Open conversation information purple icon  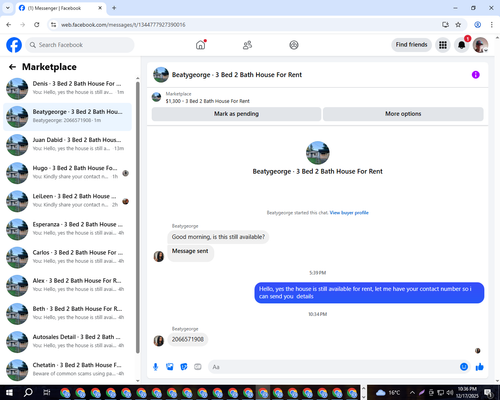[x=476, y=75]
